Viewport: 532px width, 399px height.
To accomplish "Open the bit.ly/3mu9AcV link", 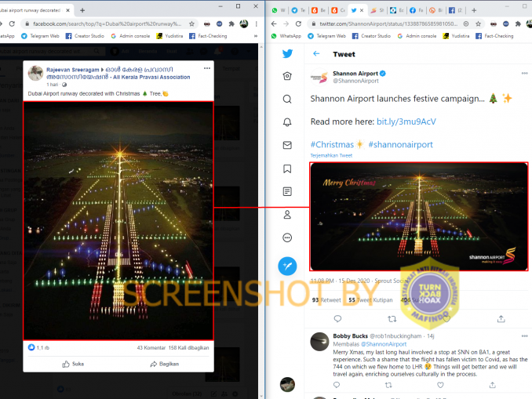I will coord(406,122).
